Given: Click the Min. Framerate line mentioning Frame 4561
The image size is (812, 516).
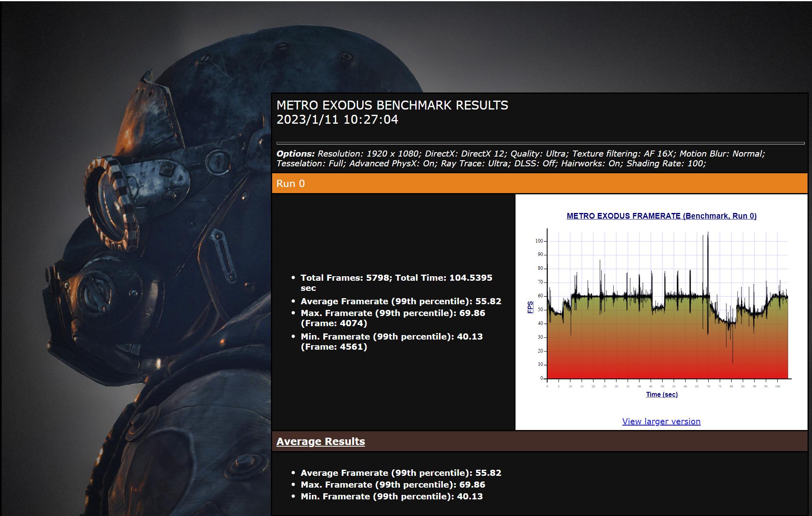Looking at the screenshot, I should (391, 337).
